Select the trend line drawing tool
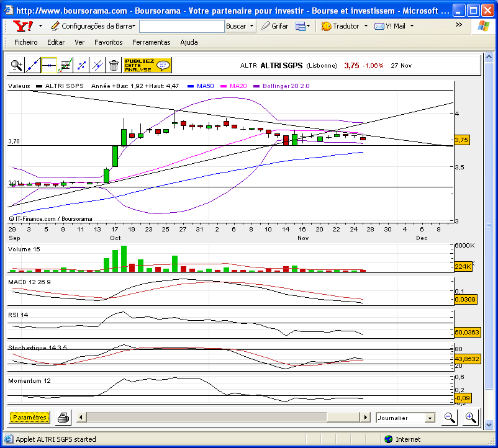 click(x=33, y=66)
